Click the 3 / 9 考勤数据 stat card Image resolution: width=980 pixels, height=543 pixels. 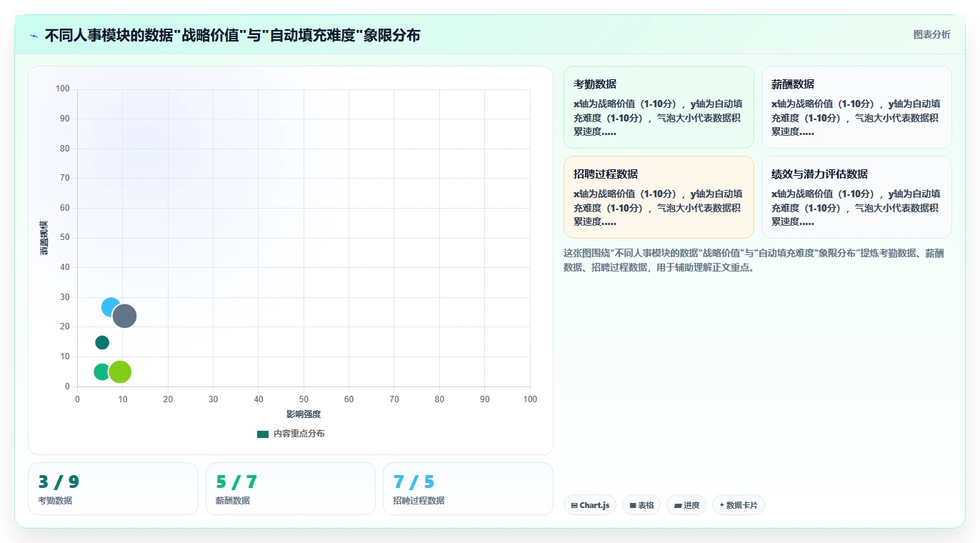(x=113, y=489)
